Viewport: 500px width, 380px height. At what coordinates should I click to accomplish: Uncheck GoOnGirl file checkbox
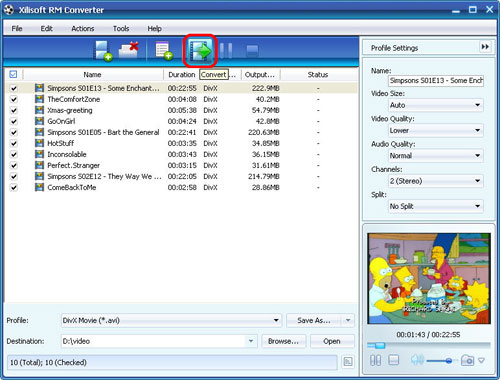pyautogui.click(x=13, y=121)
